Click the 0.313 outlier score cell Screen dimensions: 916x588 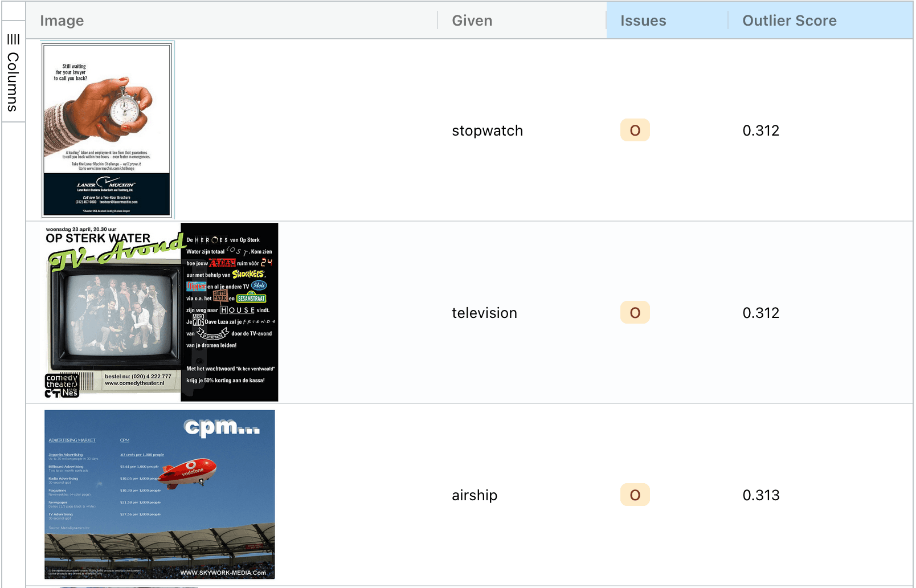[760, 495]
